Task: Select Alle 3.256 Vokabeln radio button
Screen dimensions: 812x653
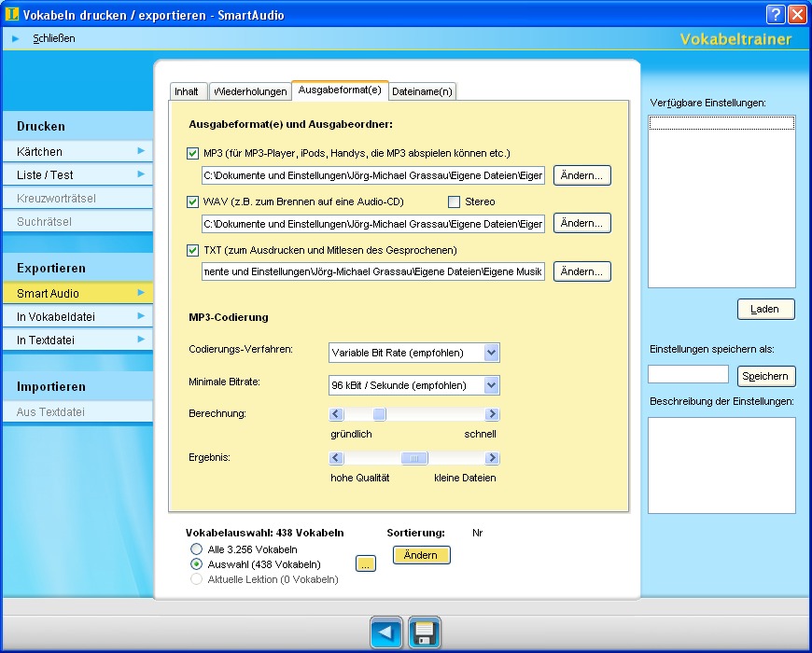Action: 196,549
